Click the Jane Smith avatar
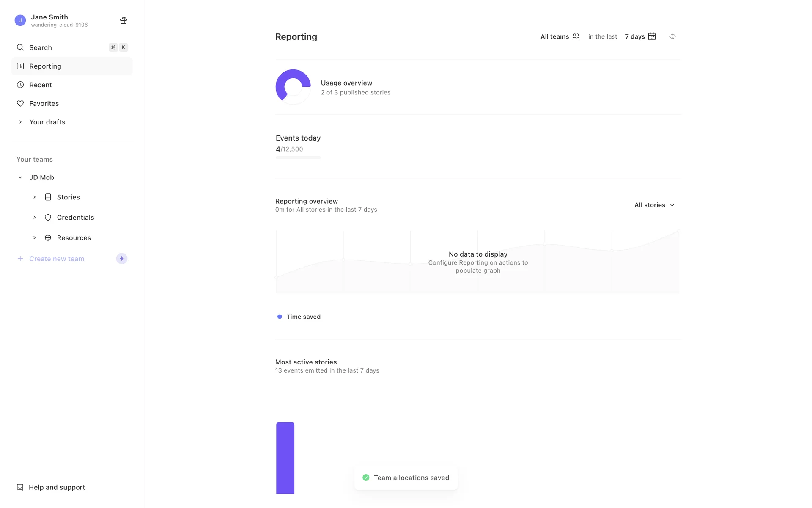 (20, 20)
